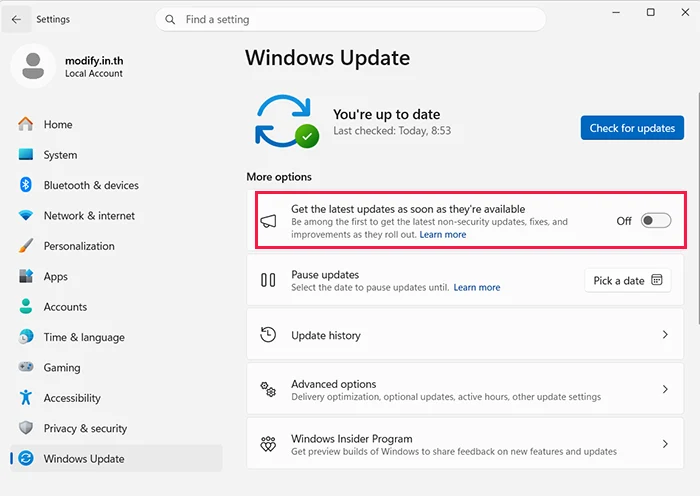Click the calendar icon in Pick a date

coord(657,280)
